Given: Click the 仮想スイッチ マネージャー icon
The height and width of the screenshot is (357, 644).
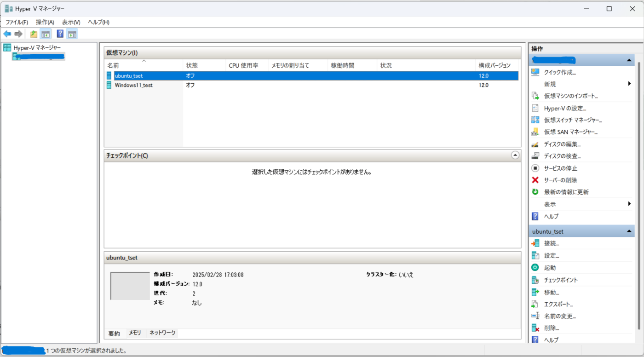Looking at the screenshot, I should click(535, 120).
